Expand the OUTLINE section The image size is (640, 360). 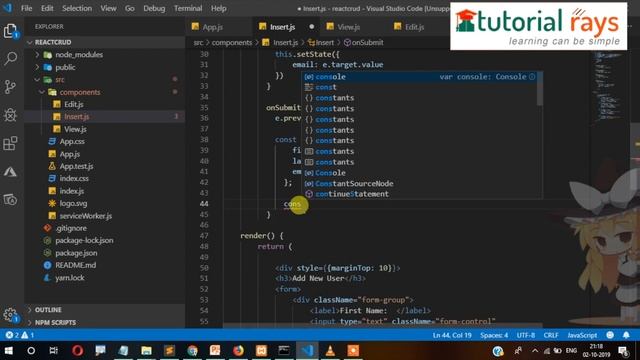[48, 310]
